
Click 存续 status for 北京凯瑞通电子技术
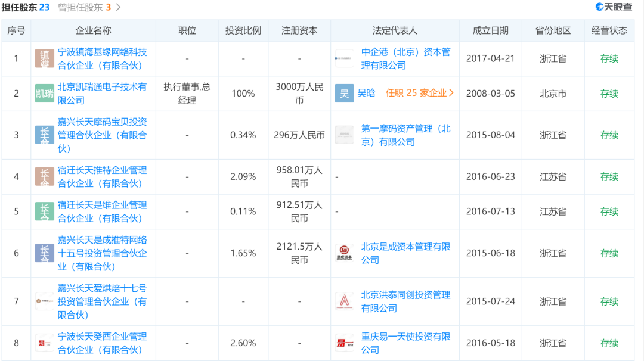[x=609, y=94]
